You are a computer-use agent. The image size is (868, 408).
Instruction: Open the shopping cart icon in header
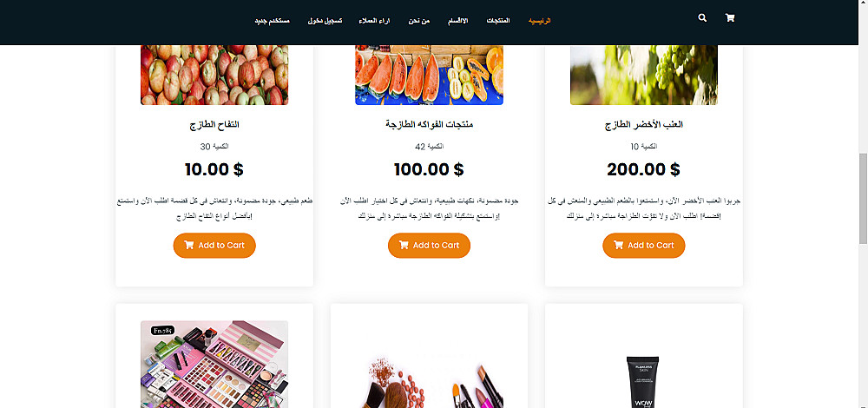[730, 17]
